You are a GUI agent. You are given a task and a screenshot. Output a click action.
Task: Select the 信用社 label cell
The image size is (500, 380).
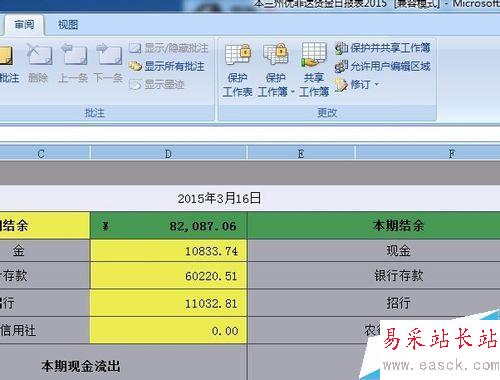tap(45, 331)
